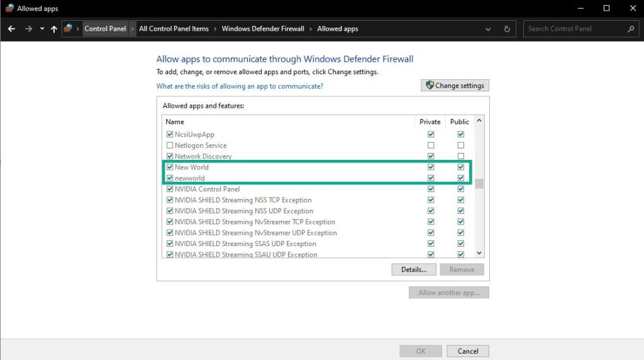
Task: Select the NVIDIA Control Panel row text
Action: coord(207,189)
